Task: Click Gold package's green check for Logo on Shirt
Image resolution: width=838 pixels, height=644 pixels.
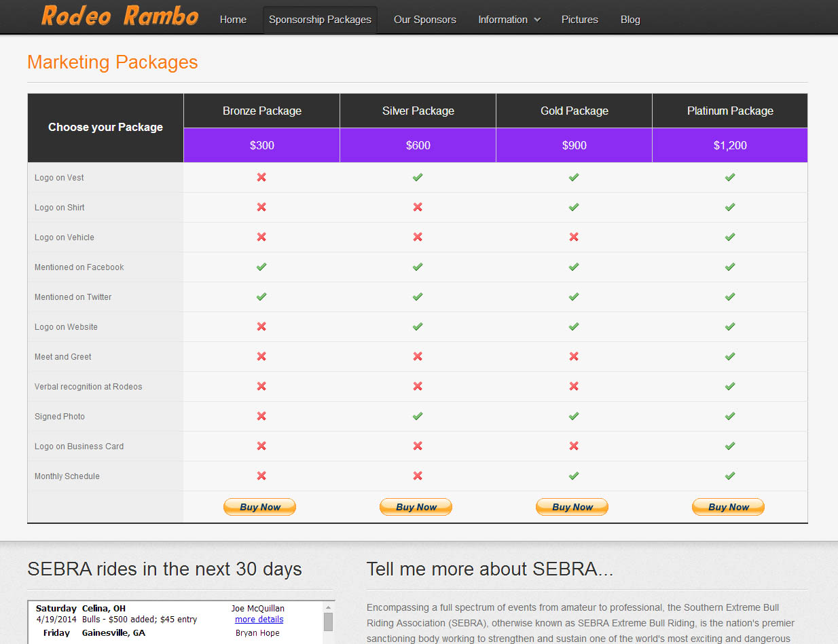Action: coord(574,207)
